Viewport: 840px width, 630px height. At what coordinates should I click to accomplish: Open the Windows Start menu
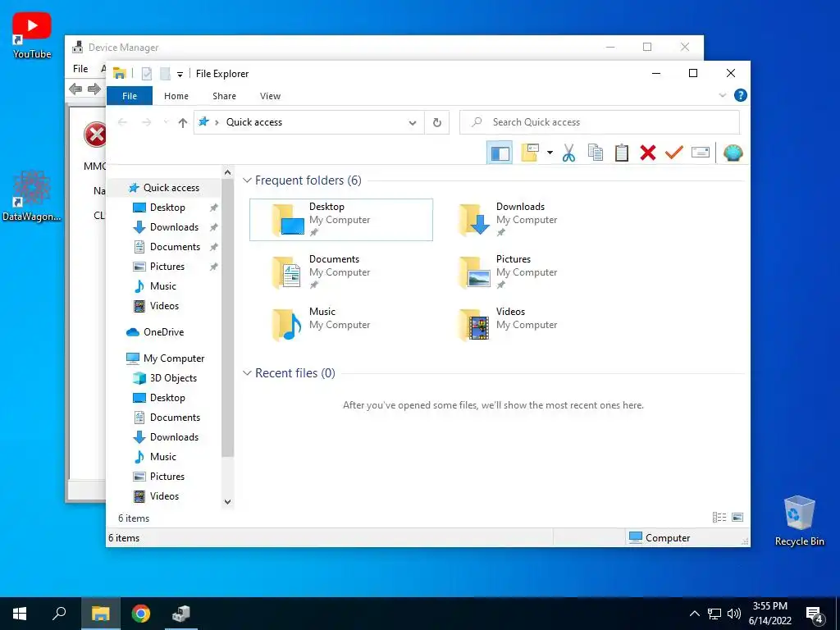[20, 614]
